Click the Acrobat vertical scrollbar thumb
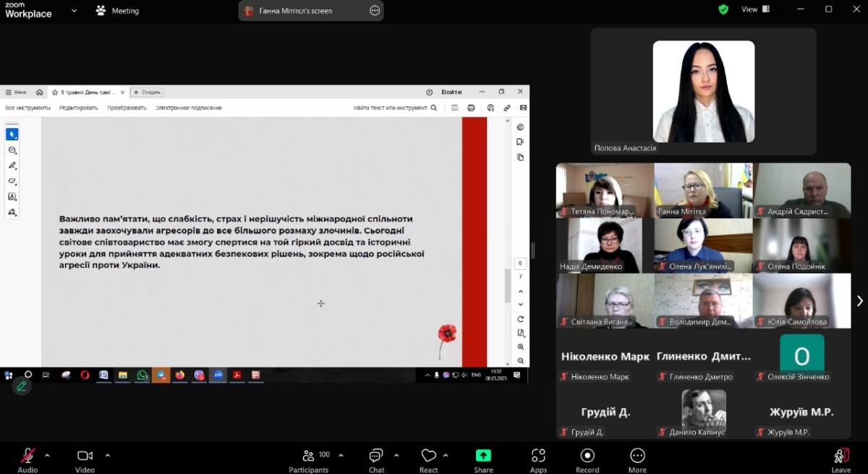The height and width of the screenshot is (474, 868). [507, 286]
